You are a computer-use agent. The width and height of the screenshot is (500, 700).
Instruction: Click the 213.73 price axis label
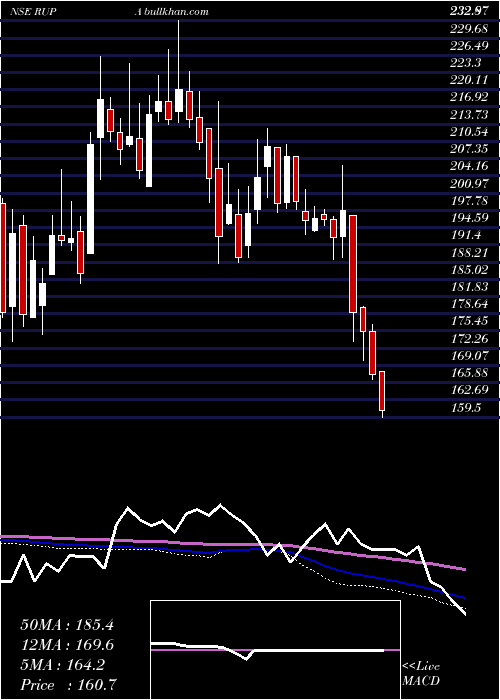469,115
